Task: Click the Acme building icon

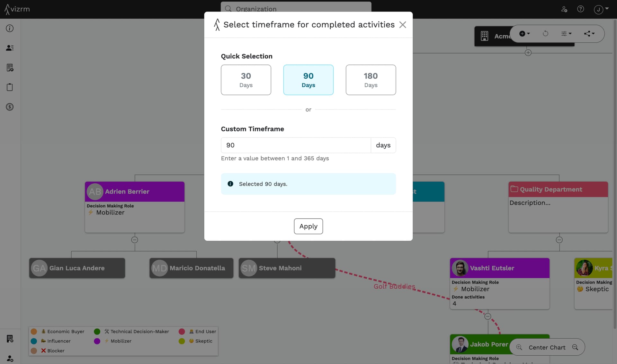Action: [484, 36]
